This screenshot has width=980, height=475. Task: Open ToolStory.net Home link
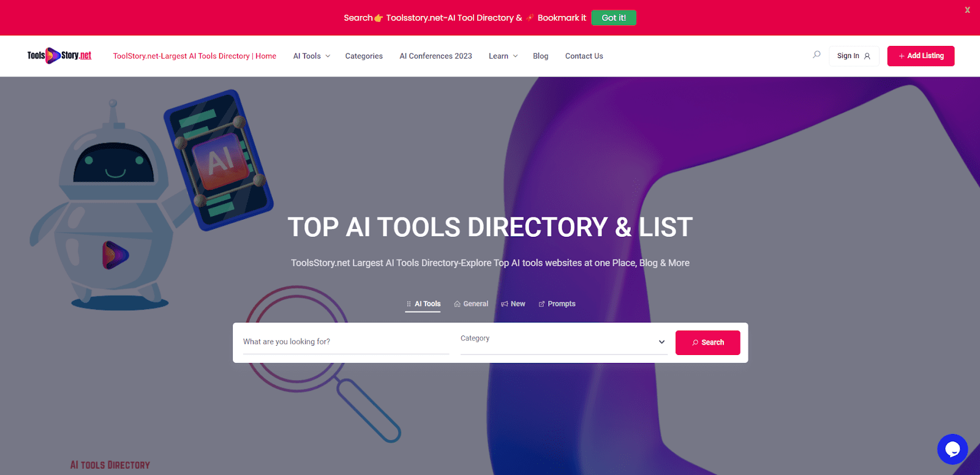click(x=195, y=56)
